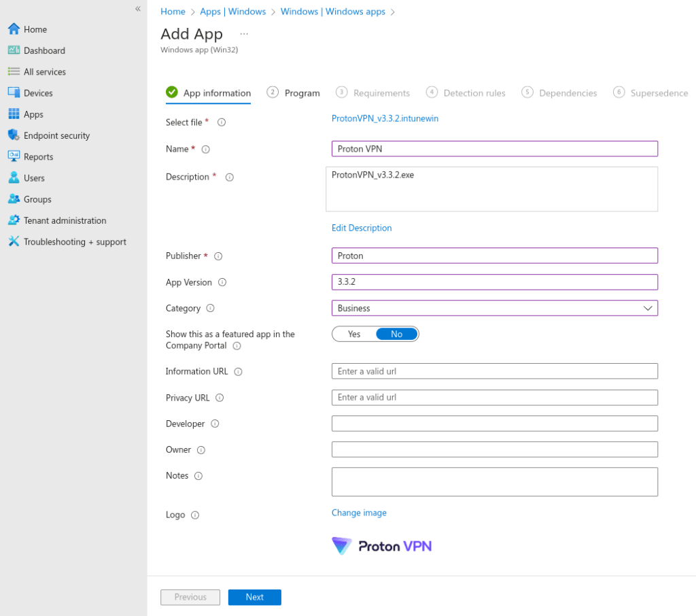Click the Information URL input field
696x616 pixels.
494,371
